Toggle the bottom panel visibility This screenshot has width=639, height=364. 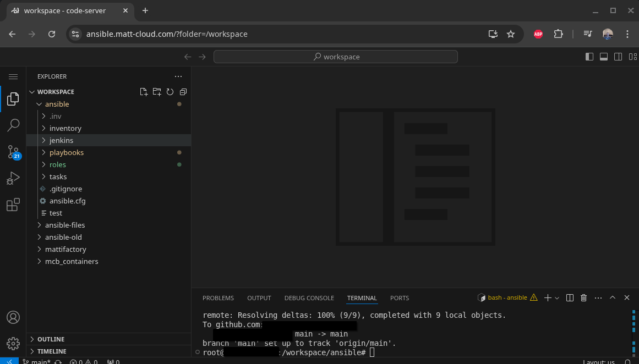(x=604, y=57)
